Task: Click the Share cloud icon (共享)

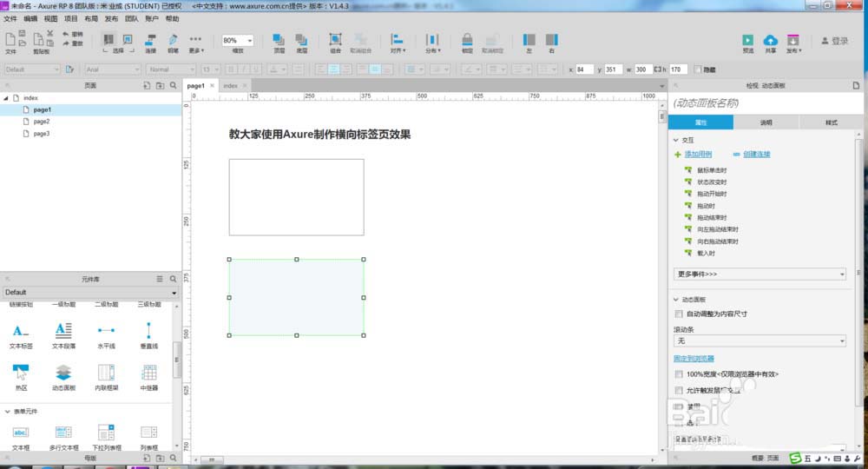Action: (x=770, y=40)
